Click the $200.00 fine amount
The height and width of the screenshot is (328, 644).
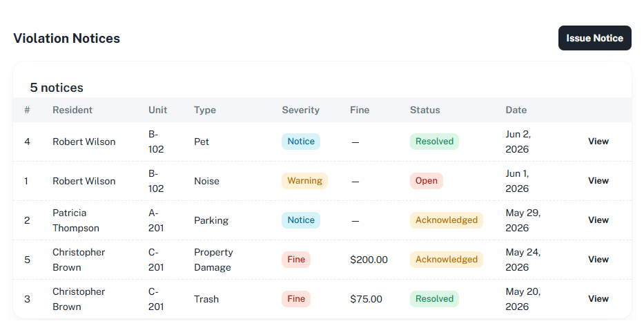369,260
